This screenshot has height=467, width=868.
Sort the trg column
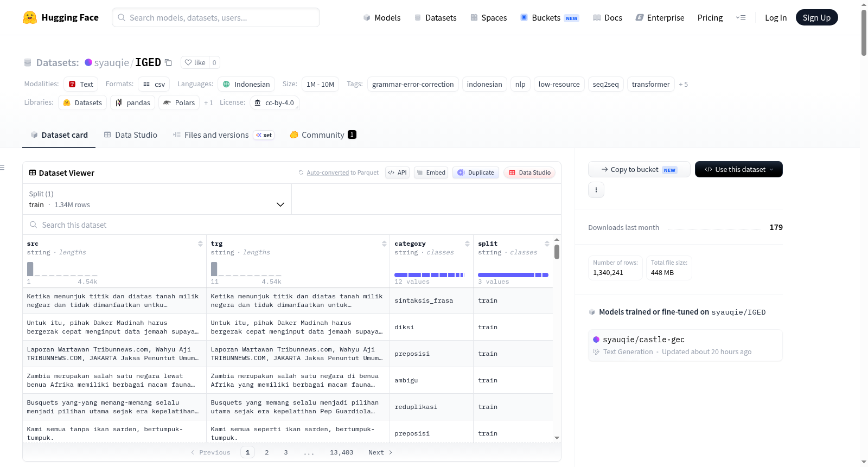point(384,244)
